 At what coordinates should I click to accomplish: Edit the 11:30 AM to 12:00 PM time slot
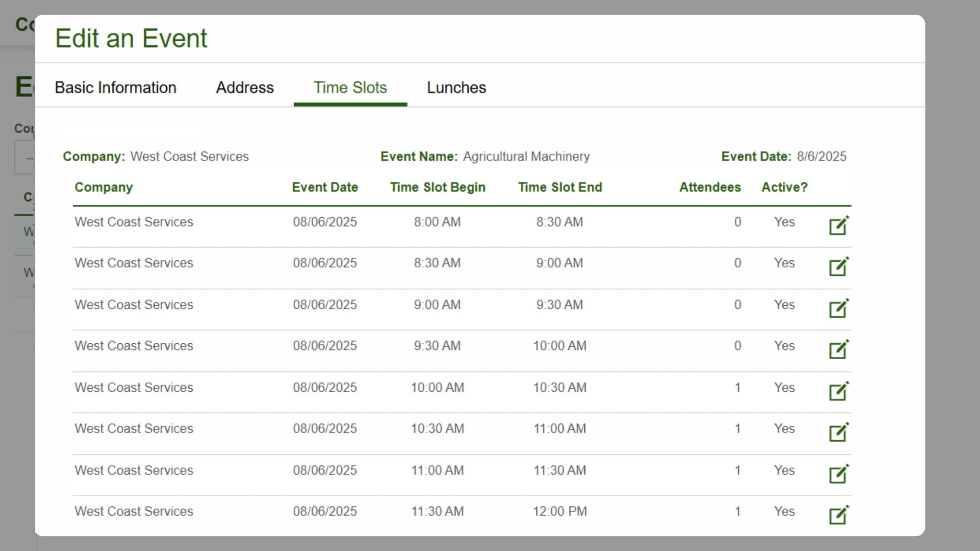coord(839,515)
